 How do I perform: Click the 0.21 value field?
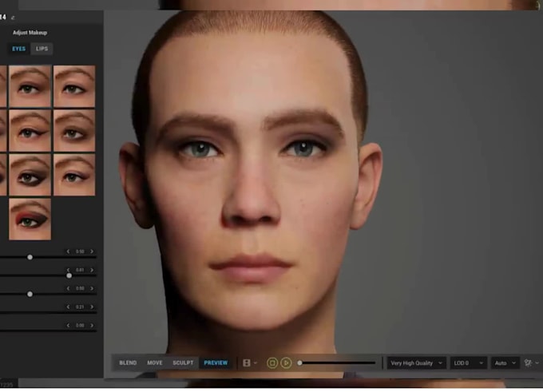tap(80, 307)
